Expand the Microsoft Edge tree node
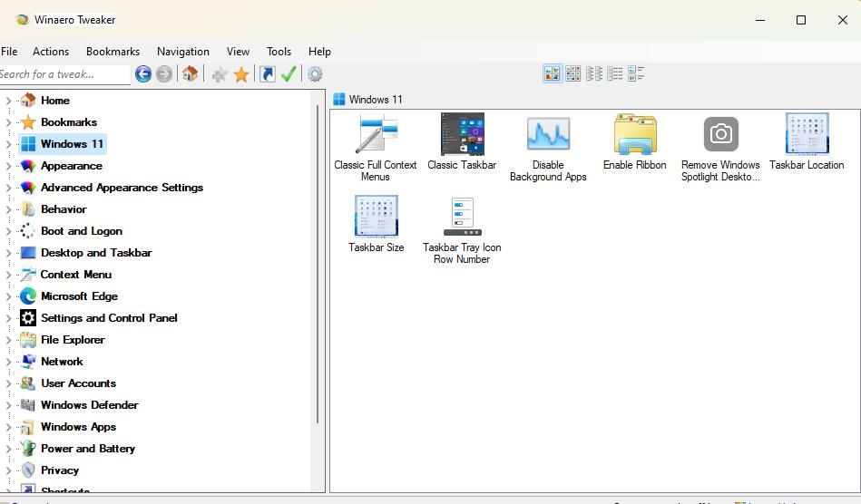 pyautogui.click(x=8, y=296)
